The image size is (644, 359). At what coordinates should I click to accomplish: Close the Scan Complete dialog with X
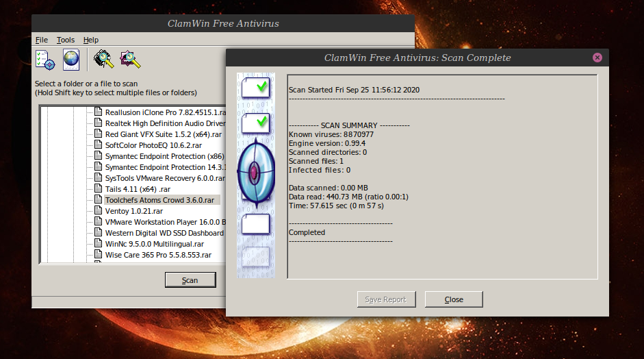[x=597, y=58]
